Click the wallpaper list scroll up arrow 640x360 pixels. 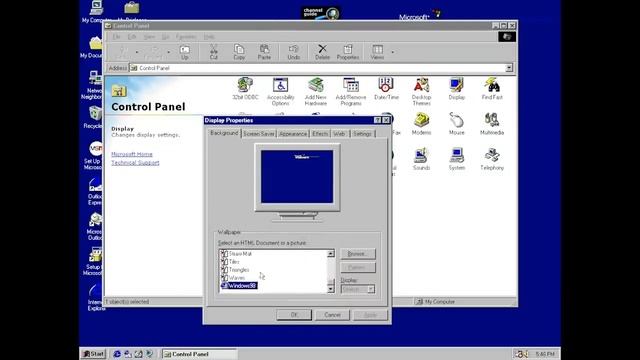coord(331,253)
